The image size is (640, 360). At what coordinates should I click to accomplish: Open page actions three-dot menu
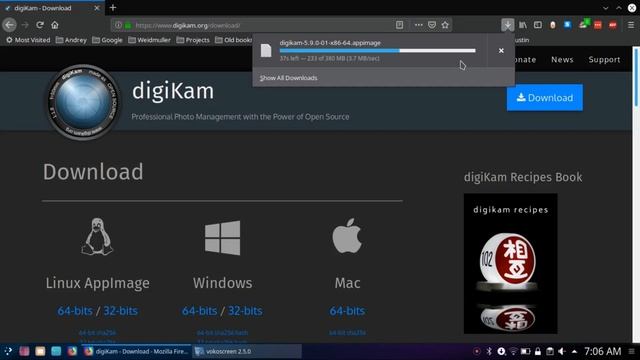pyautogui.click(x=418, y=25)
